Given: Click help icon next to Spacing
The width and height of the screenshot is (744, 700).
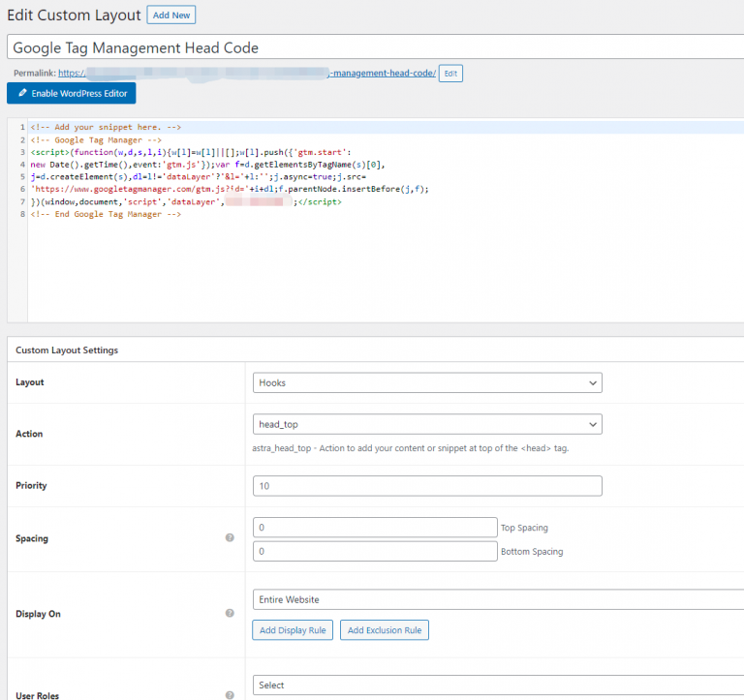Looking at the screenshot, I should [x=230, y=537].
